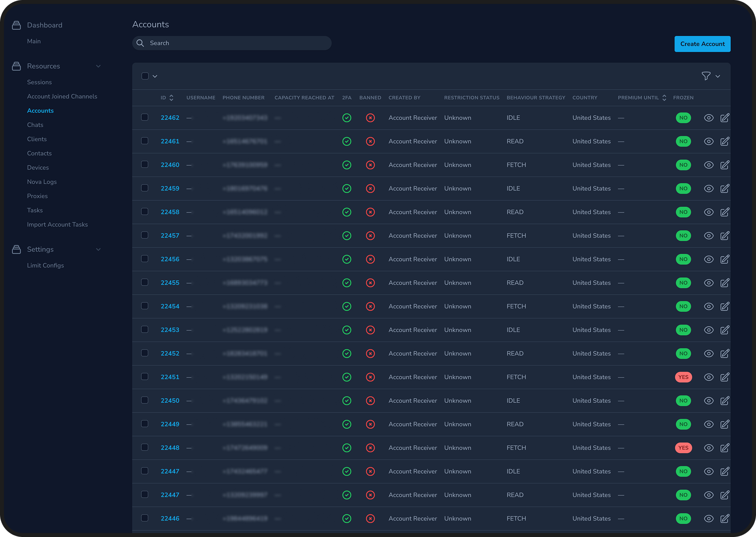Go to Chats in sidebar
Image resolution: width=756 pixels, height=537 pixels.
pyautogui.click(x=35, y=125)
